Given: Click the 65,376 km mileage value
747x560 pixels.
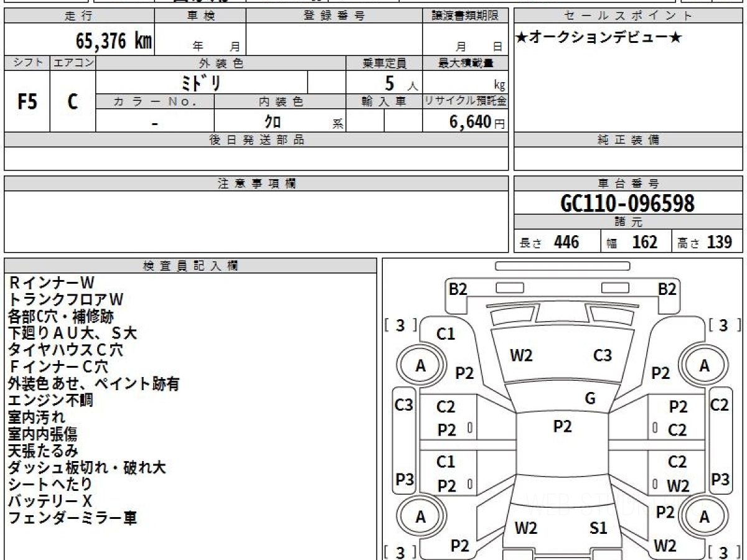Looking at the screenshot, I should pos(114,41).
